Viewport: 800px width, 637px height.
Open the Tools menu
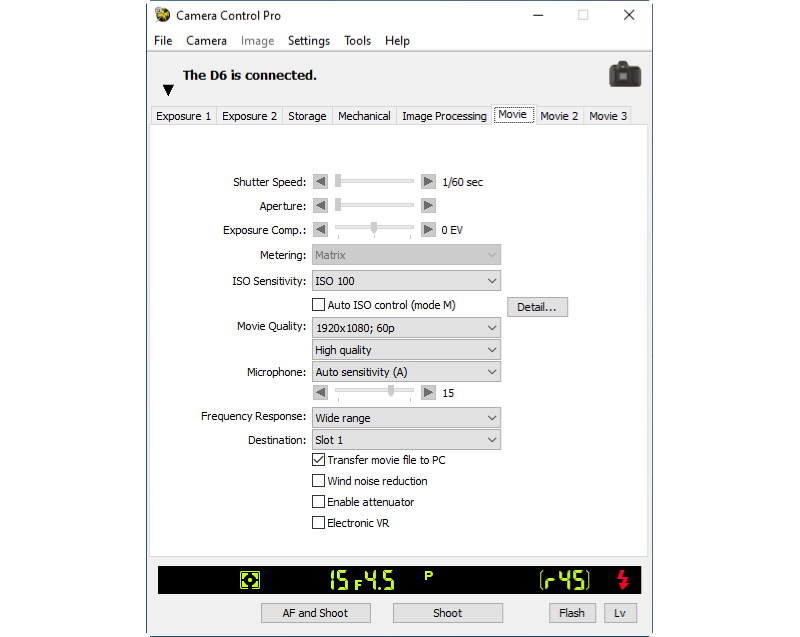coord(357,41)
